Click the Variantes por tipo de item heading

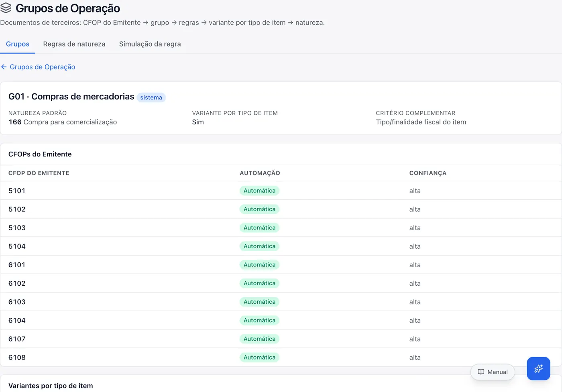pos(51,386)
